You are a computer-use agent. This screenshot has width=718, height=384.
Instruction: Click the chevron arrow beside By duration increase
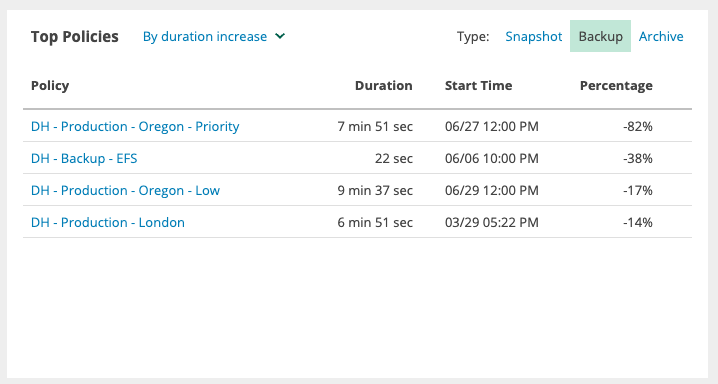(280, 36)
